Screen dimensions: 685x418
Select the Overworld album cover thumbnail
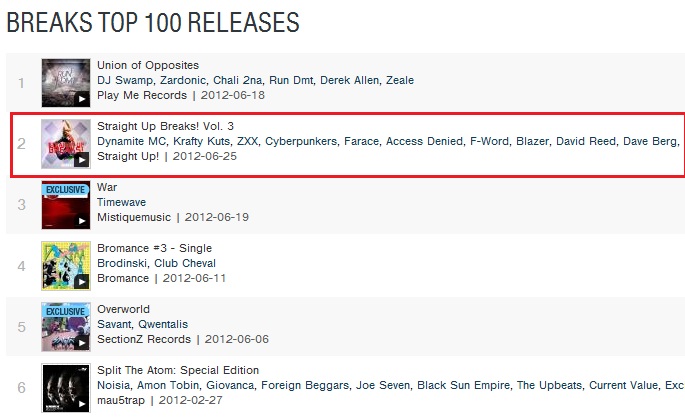[66, 327]
